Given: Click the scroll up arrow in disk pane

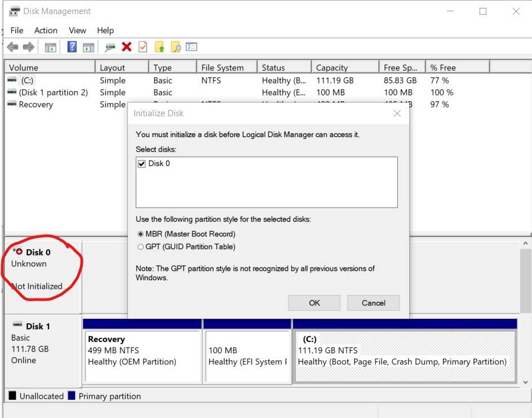Looking at the screenshot, I should click(525, 244).
